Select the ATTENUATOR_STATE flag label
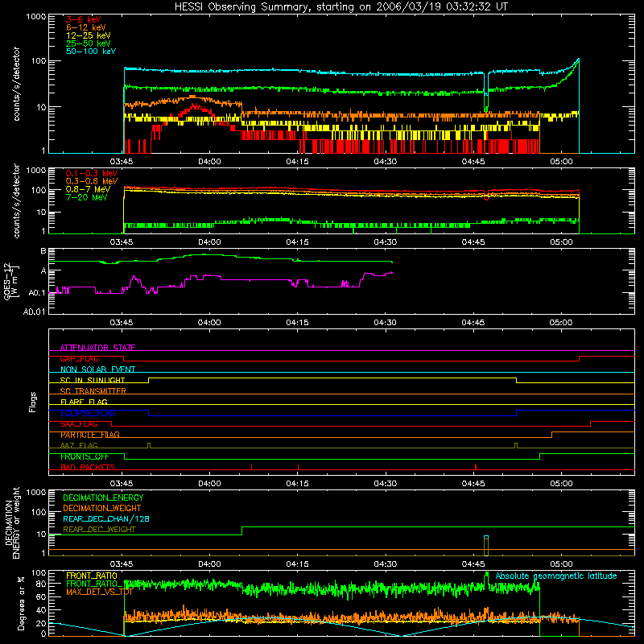 pos(97,348)
